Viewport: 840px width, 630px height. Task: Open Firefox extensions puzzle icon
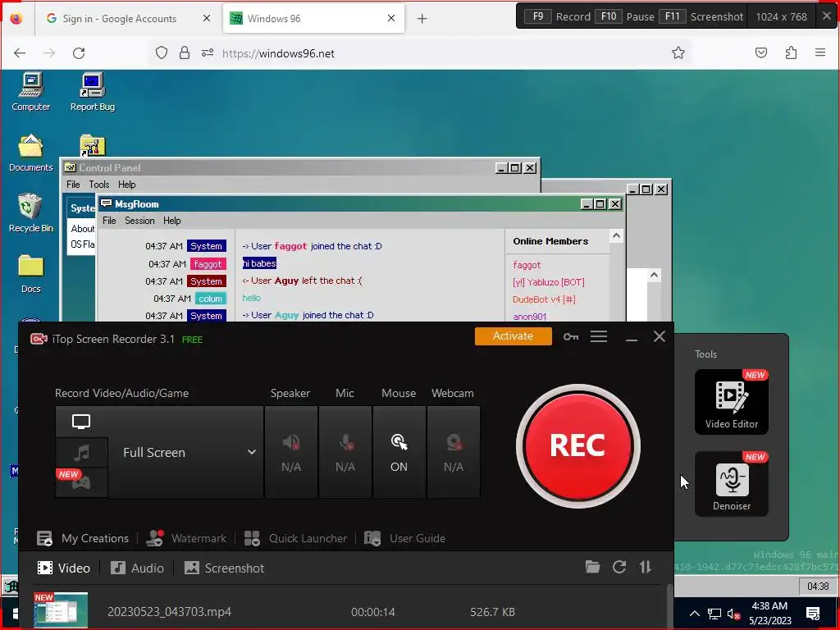791,52
